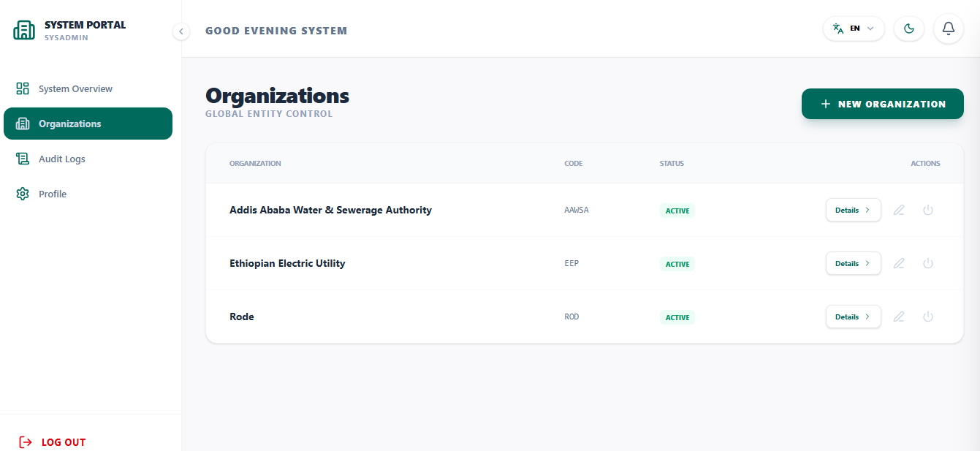Viewport: 980px width, 451px height.
Task: Open Details for Ethiopian Electric Utility
Action: coord(853,263)
